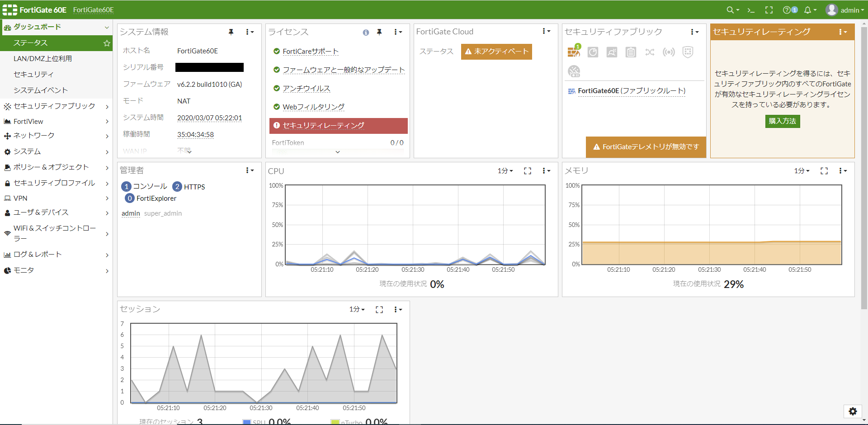Click the 購入方法 button

coord(783,121)
